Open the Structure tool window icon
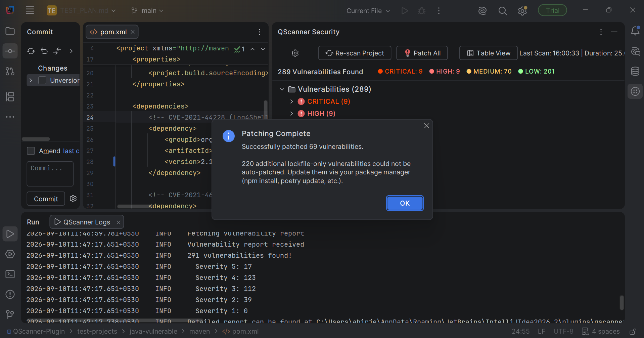644x338 pixels. click(x=10, y=97)
